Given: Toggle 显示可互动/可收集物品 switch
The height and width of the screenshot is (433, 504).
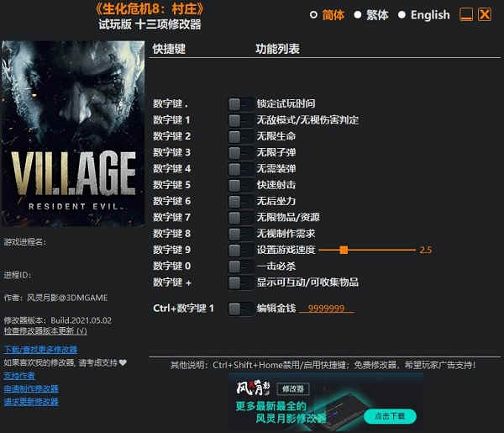Looking at the screenshot, I should click(x=240, y=283).
